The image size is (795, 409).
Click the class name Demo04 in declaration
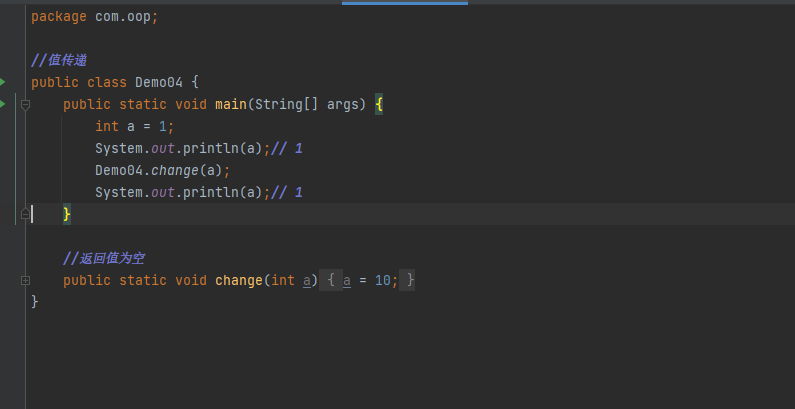tap(159, 82)
